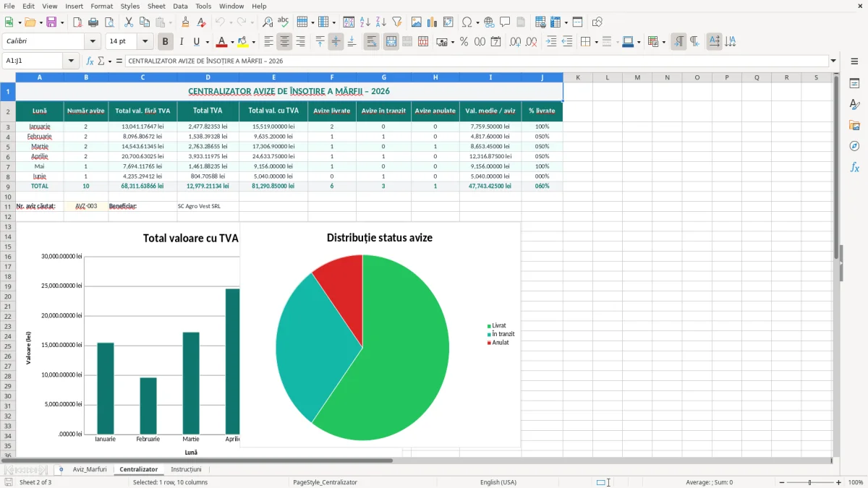Copy the selection using the toolbar icon
The width and height of the screenshot is (868, 488).
coord(145,22)
